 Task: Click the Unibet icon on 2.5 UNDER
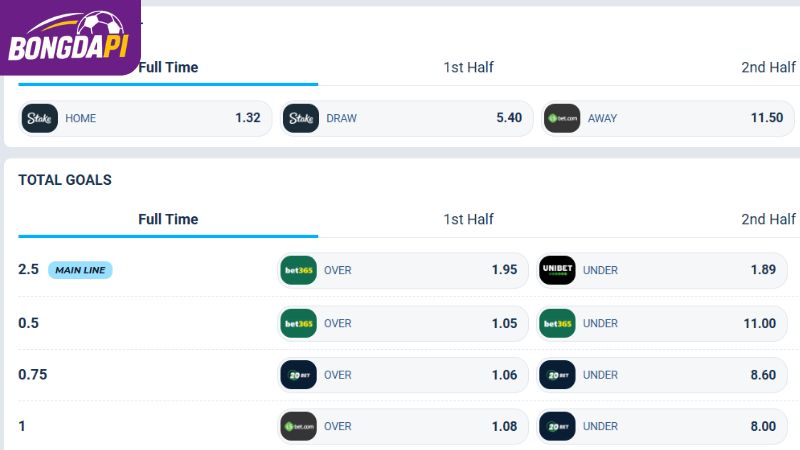coord(557,270)
